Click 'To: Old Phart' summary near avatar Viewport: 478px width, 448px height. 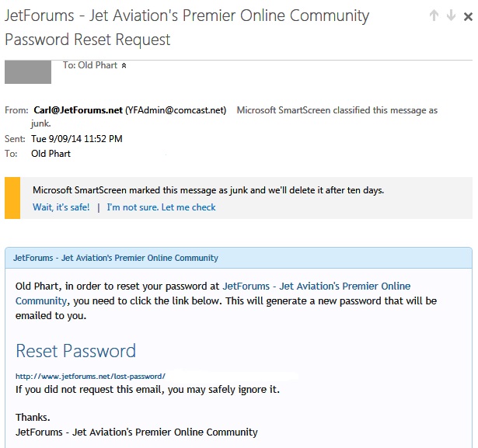pyautogui.click(x=90, y=65)
